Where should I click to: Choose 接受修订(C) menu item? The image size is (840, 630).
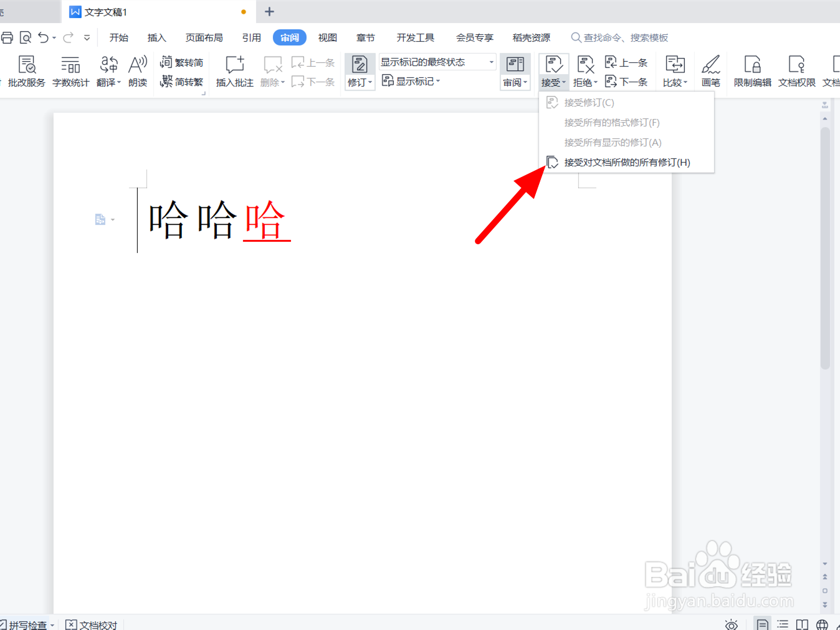(x=626, y=103)
